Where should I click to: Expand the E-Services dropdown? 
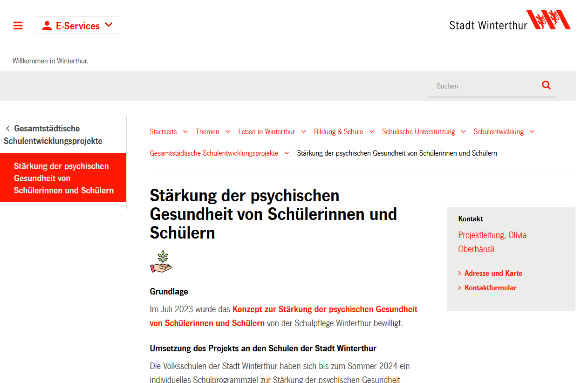(109, 25)
